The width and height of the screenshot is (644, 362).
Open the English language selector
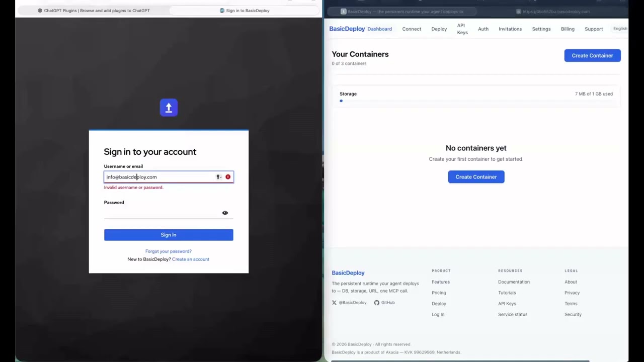tap(620, 29)
